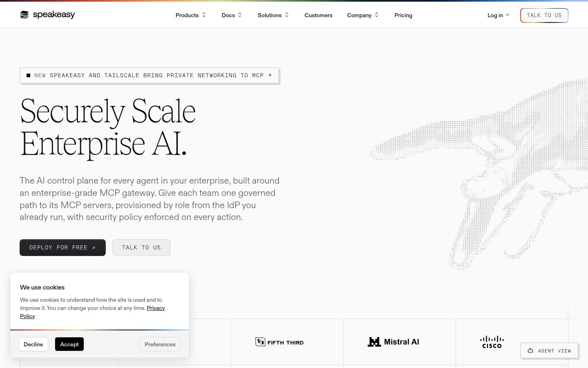
Task: Click the pixelated hand illustration
Action: [x=479, y=174]
